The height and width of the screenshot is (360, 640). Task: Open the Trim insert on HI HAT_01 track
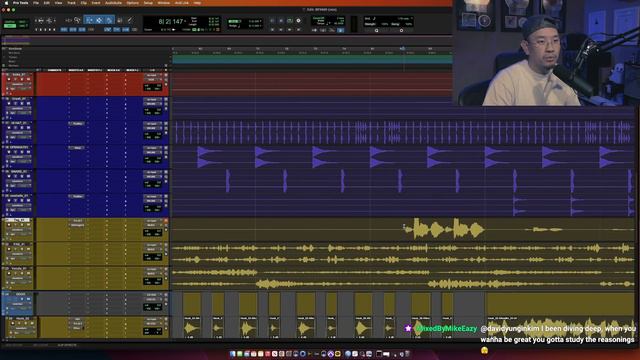76,124
